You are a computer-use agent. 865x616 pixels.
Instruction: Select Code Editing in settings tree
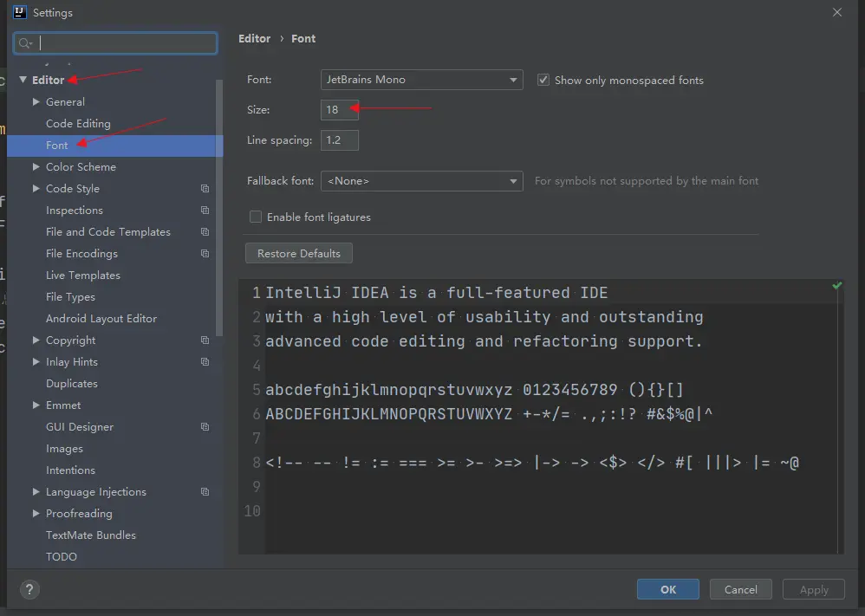(x=78, y=124)
